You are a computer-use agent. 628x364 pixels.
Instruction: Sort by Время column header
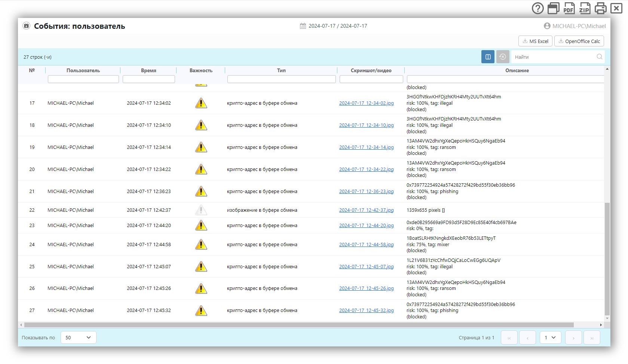click(x=148, y=70)
